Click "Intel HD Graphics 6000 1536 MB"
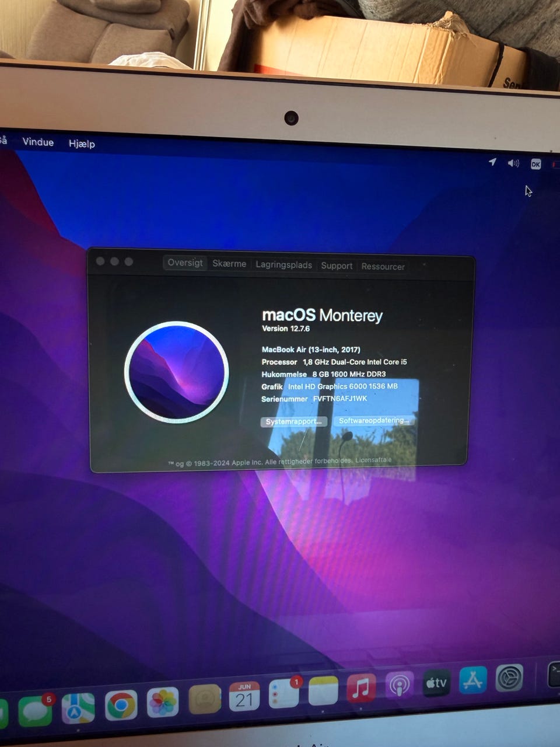 tap(343, 386)
